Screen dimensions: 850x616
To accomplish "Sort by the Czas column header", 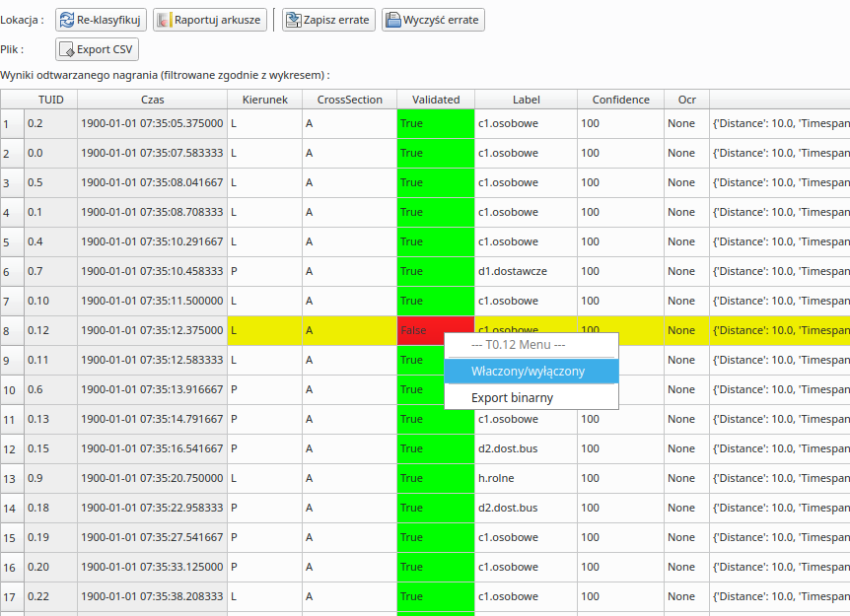I will 153,100.
